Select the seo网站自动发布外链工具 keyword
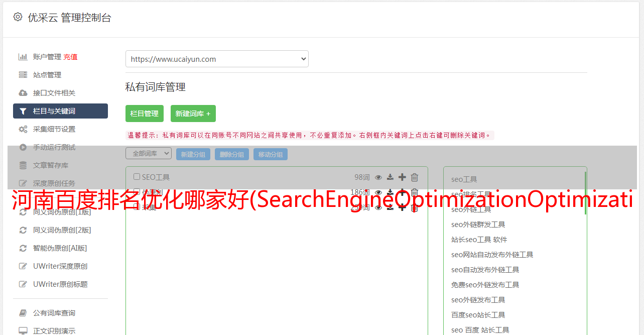 (492, 255)
